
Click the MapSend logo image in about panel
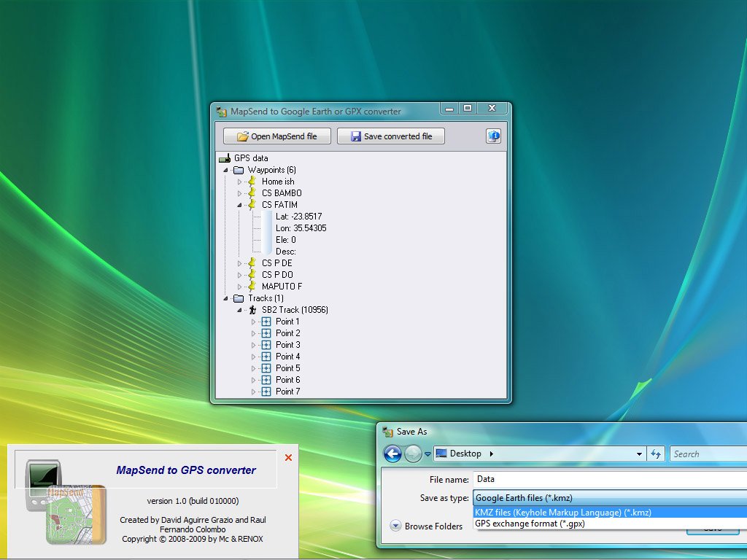click(x=66, y=502)
